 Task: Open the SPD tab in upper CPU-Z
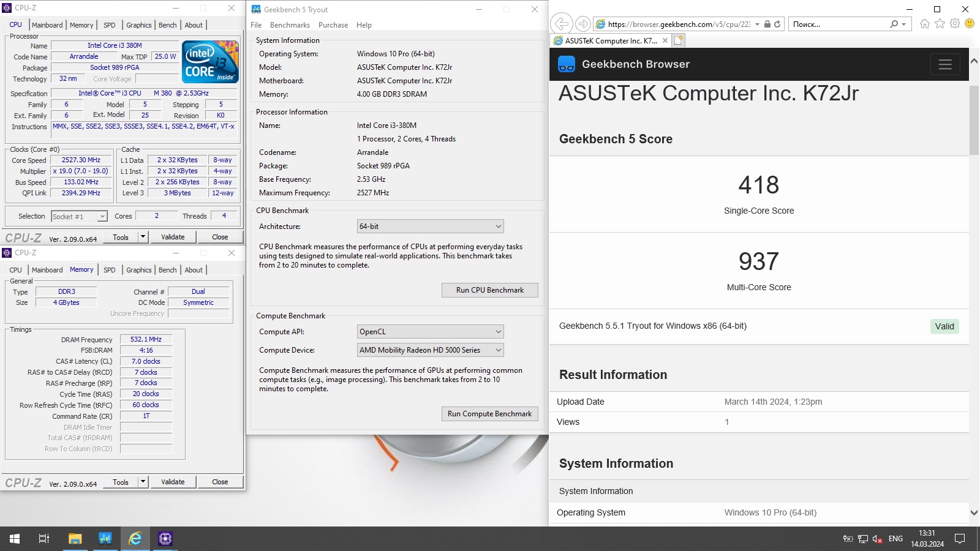pyautogui.click(x=110, y=25)
